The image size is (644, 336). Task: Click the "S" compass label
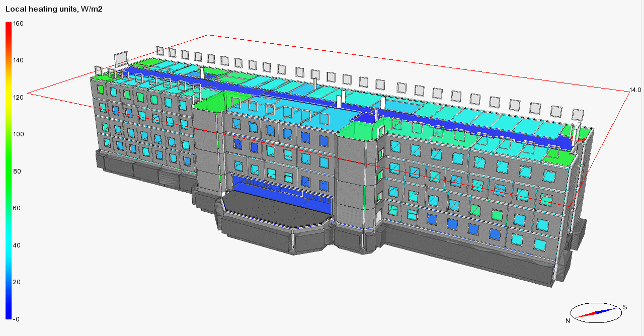625,307
